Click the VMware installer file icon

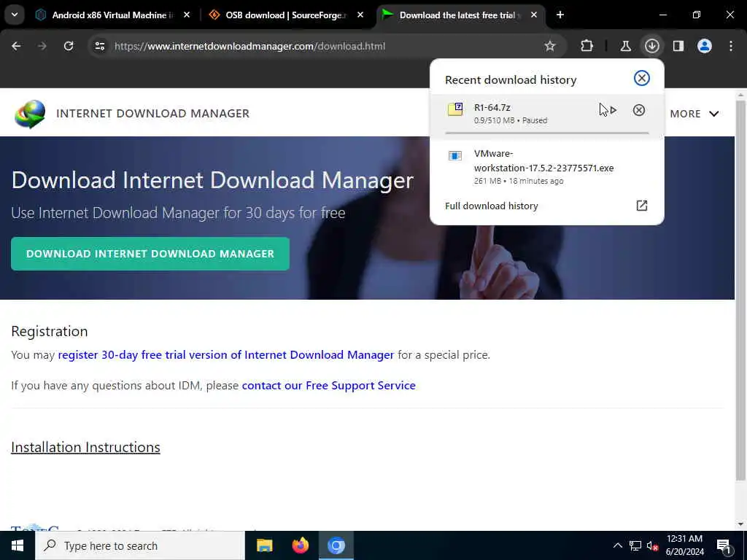click(x=455, y=156)
